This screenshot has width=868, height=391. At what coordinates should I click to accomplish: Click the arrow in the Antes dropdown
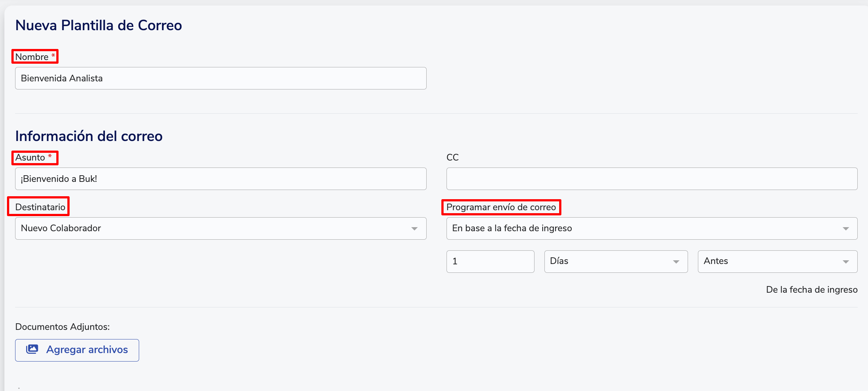pos(846,262)
